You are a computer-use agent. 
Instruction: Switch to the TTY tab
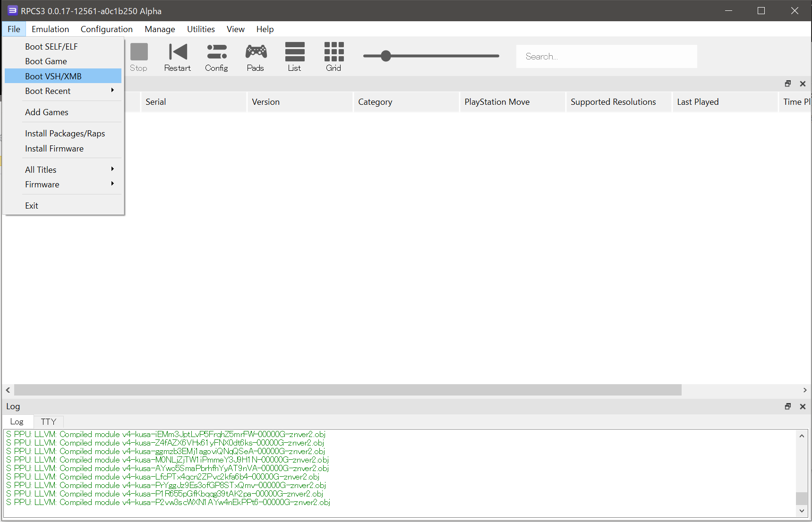(x=48, y=421)
